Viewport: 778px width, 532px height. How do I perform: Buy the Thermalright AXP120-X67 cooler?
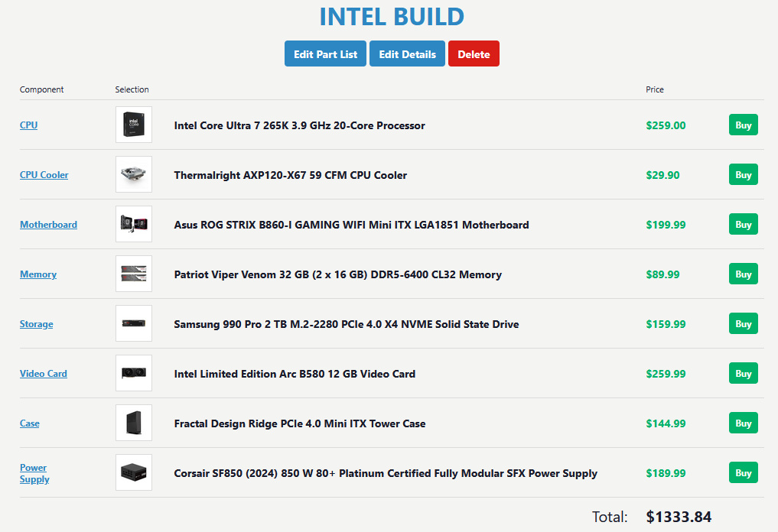point(744,174)
